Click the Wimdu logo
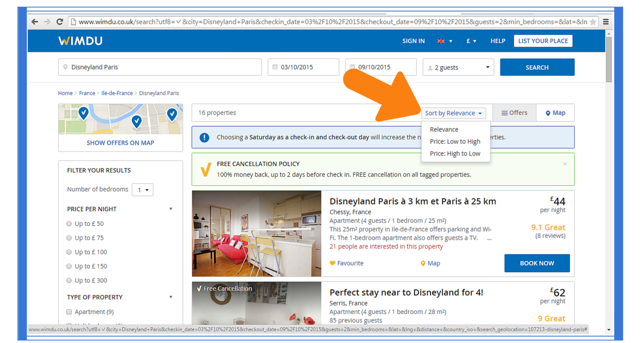The height and width of the screenshot is (343, 644). [80, 41]
